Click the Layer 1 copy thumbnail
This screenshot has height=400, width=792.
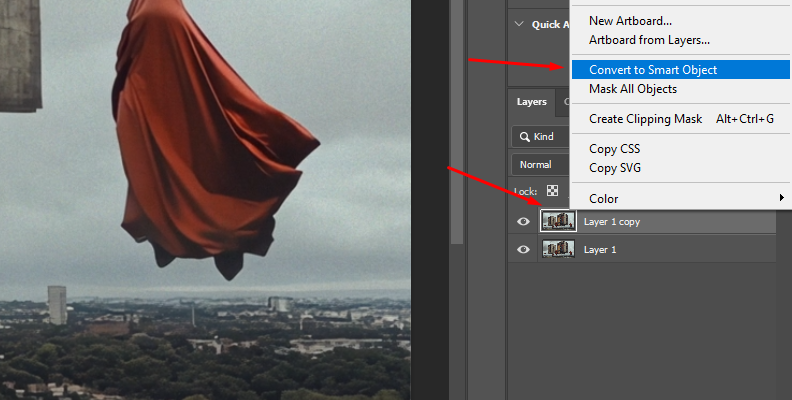coord(558,221)
